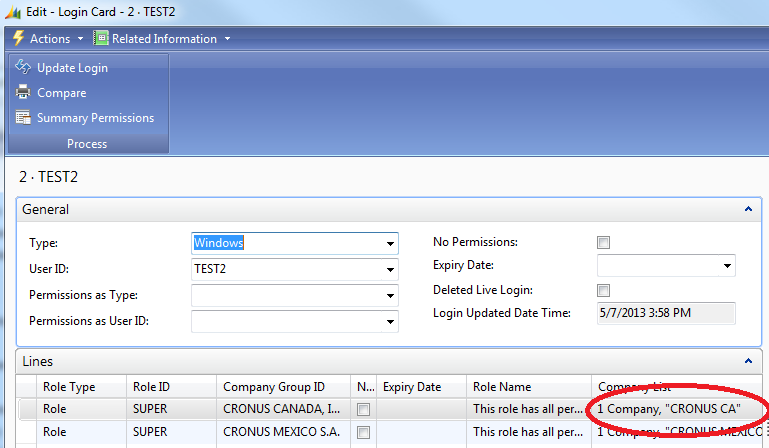Collapse the General section
The height and width of the screenshot is (448, 769).
pos(748,210)
